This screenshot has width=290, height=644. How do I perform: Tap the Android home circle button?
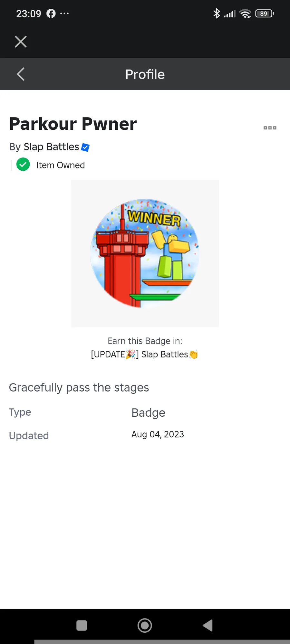click(145, 625)
